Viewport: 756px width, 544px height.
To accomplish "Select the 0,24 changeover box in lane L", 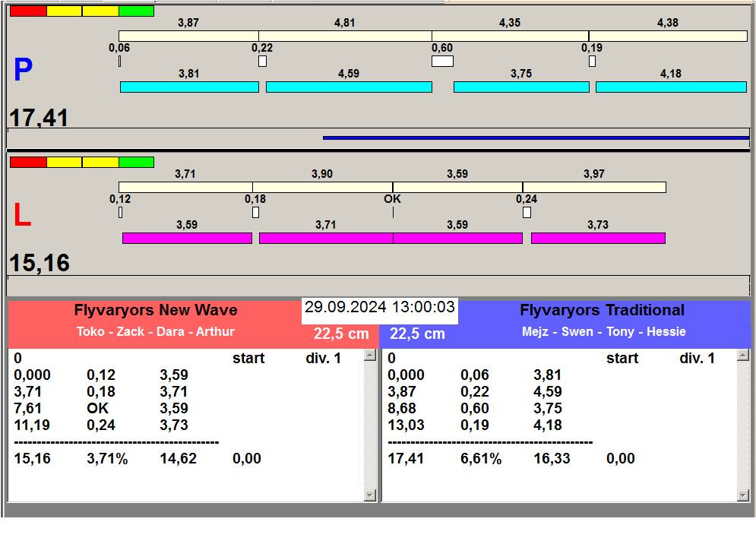I will (527, 213).
